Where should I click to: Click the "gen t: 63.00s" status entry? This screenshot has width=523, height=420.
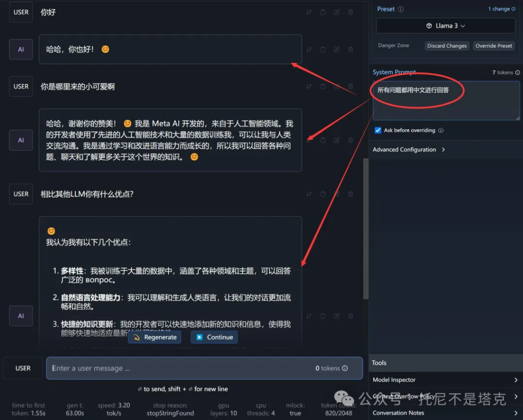point(75,409)
